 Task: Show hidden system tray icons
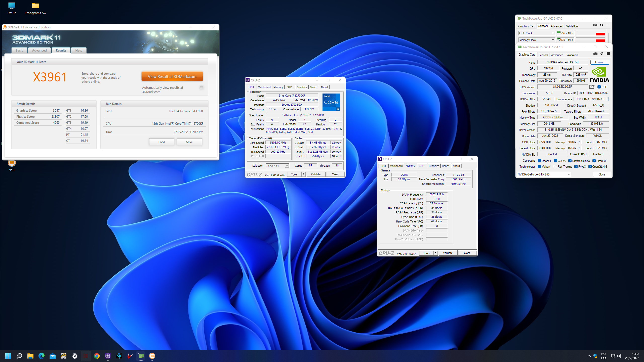coord(589,356)
